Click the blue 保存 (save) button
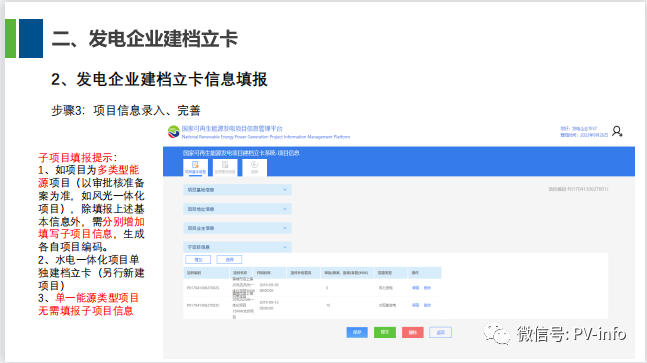Image resolution: width=647 pixels, height=363 pixels. tap(357, 332)
